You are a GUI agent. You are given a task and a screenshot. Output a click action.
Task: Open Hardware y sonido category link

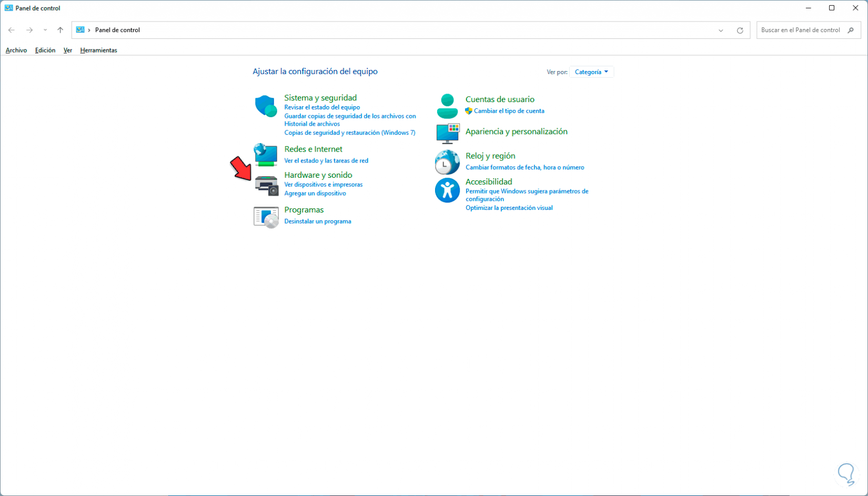coord(318,175)
